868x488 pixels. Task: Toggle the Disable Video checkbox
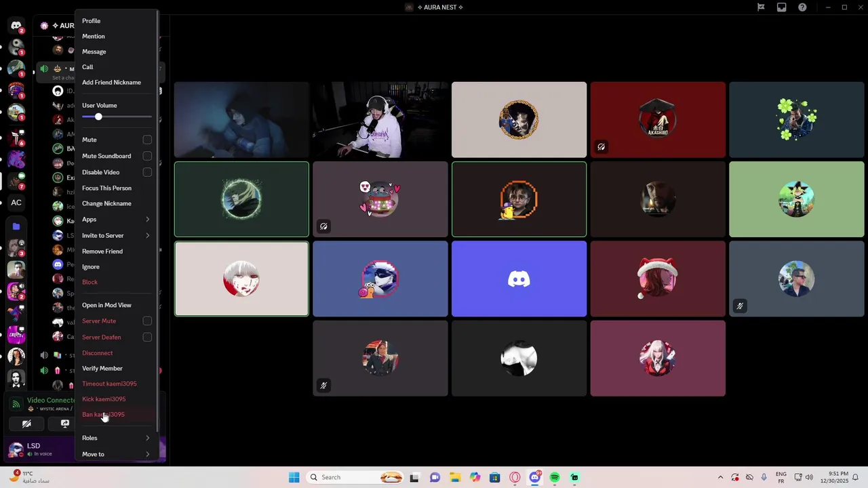147,172
